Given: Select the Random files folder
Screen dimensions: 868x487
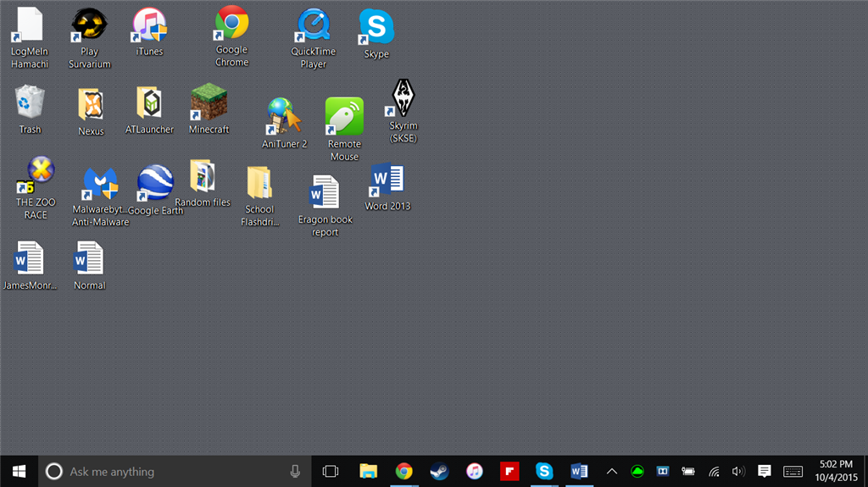Looking at the screenshot, I should (203, 183).
